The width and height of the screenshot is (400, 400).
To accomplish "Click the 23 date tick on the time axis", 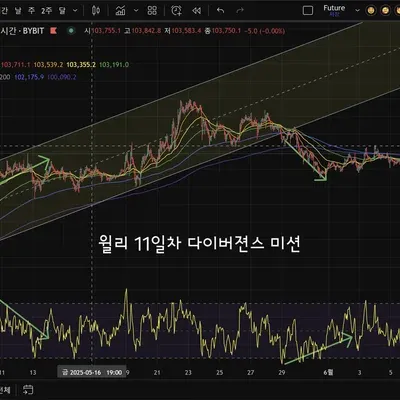I will [x=188, y=372].
